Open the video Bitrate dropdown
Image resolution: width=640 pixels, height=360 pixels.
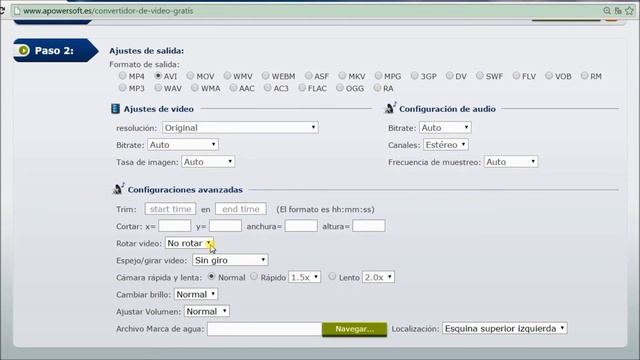pos(183,144)
